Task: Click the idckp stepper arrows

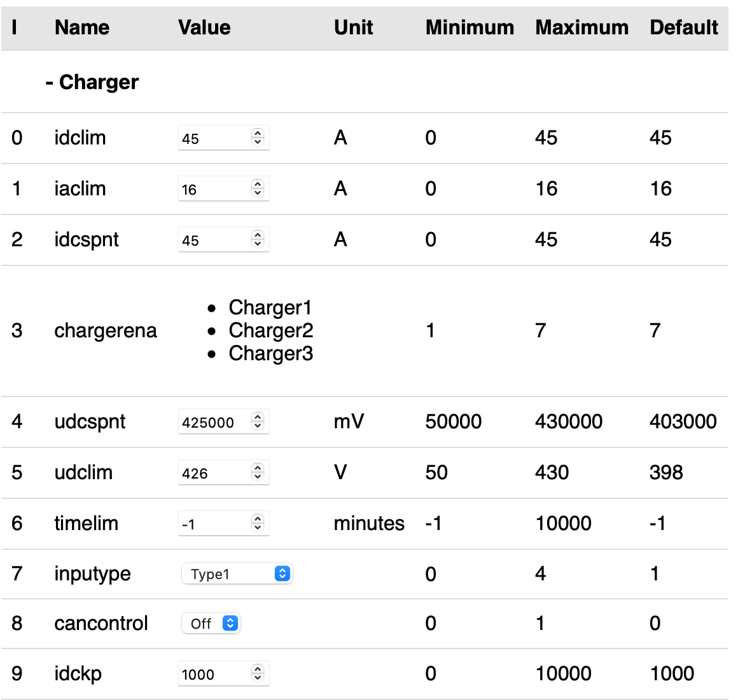Action: 258,673
